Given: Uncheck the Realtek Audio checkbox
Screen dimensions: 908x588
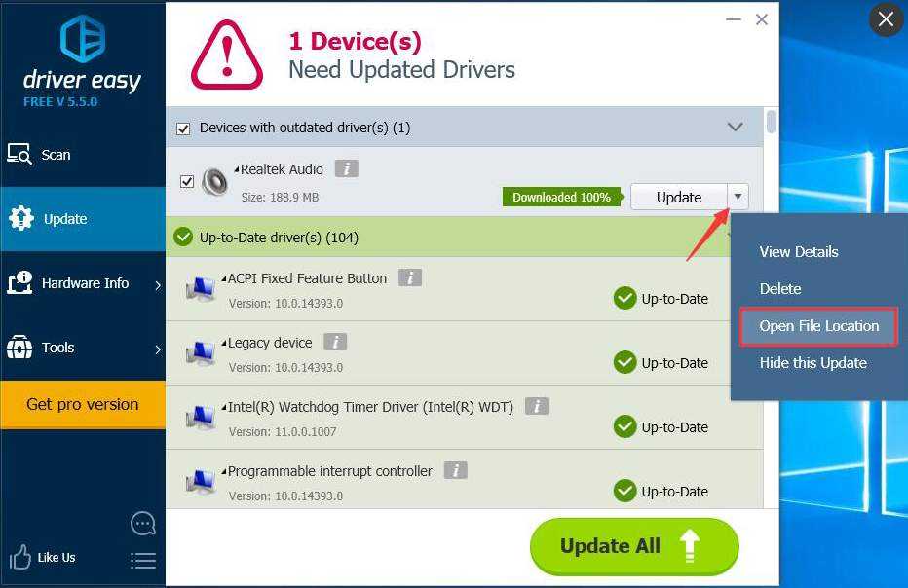Looking at the screenshot, I should [186, 182].
